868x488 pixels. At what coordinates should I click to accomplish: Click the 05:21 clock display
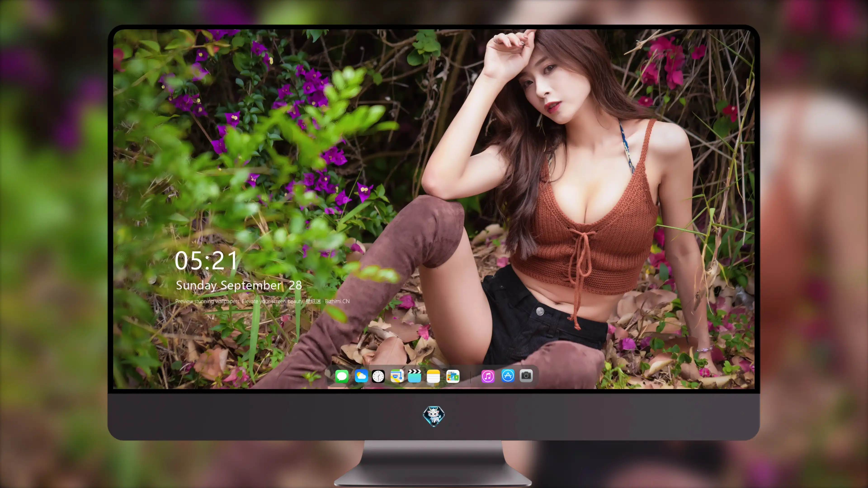pyautogui.click(x=206, y=261)
